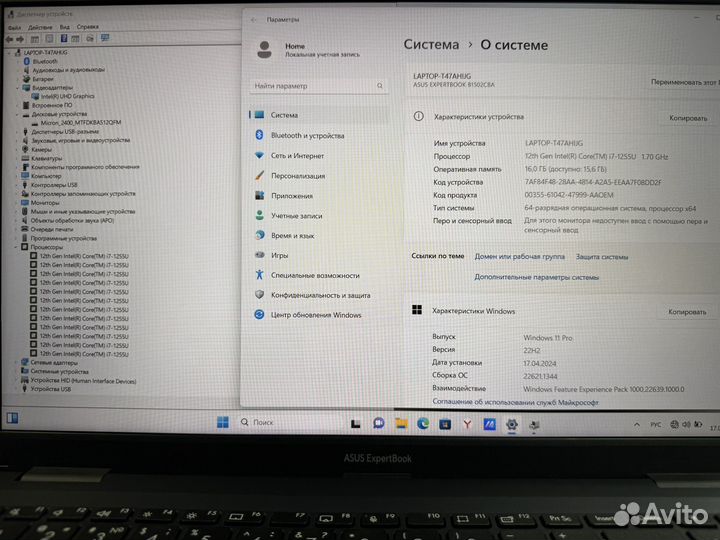
Task: Go back with Settings Параметры arrow
Action: [254, 20]
